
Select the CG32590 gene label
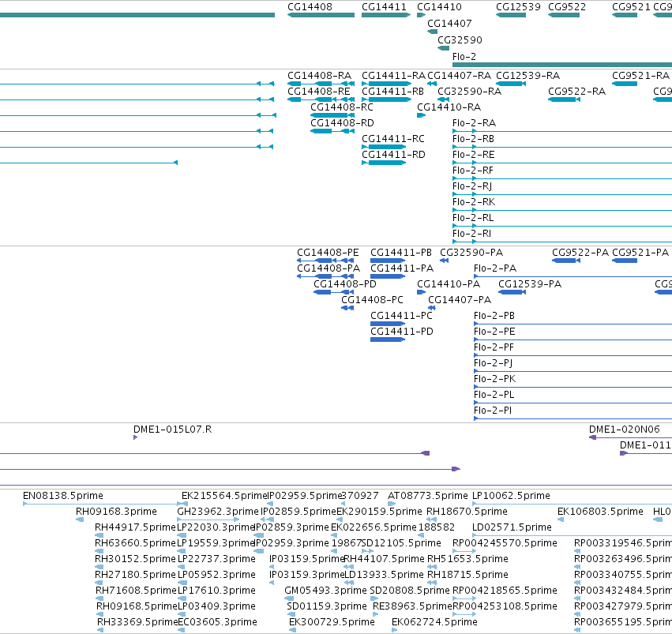pos(460,39)
